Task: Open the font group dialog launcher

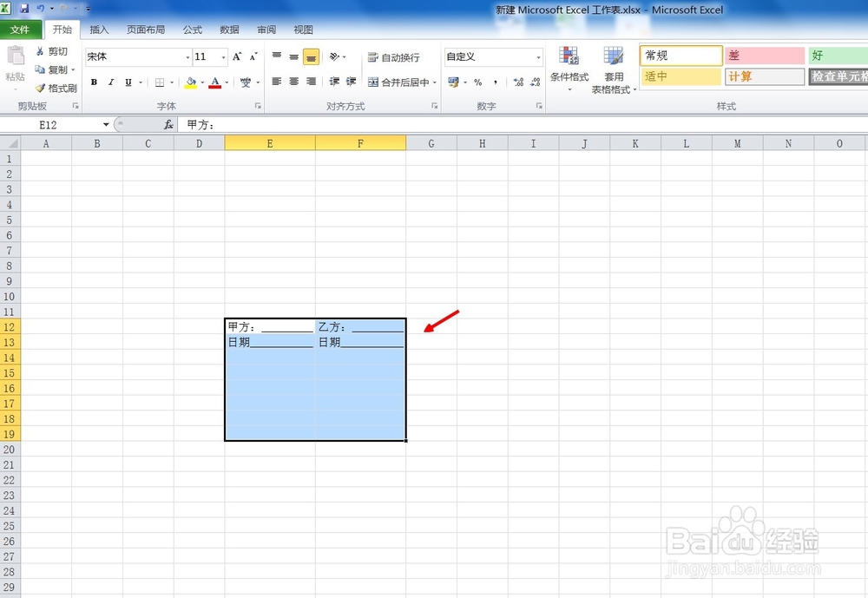Action: point(258,106)
